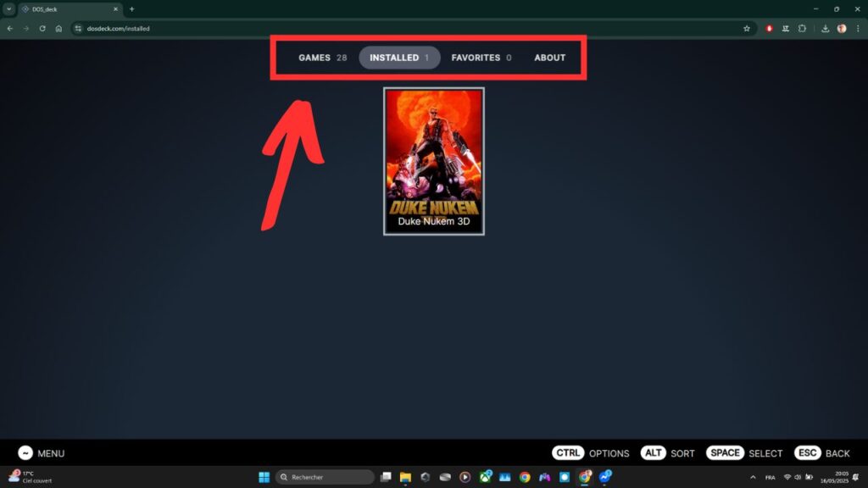Open the Messenger taskbar icon
This screenshot has width=868, height=488.
[x=604, y=477]
